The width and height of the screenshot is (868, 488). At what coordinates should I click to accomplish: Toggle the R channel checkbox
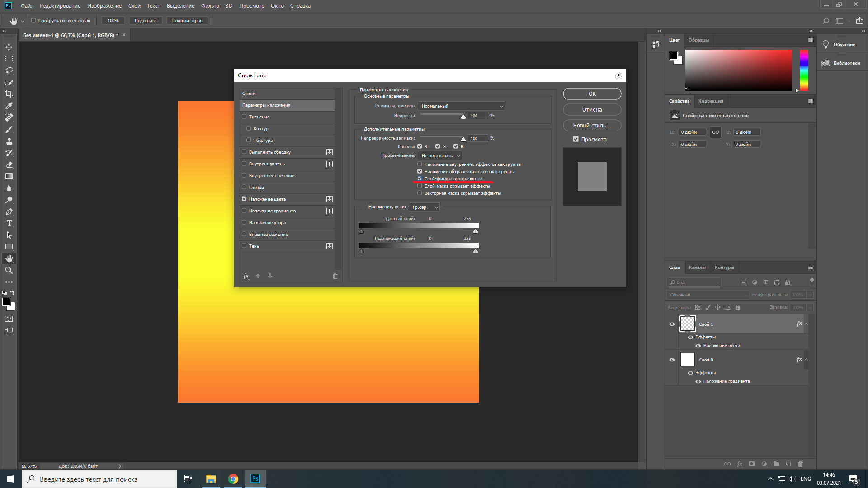coord(420,146)
